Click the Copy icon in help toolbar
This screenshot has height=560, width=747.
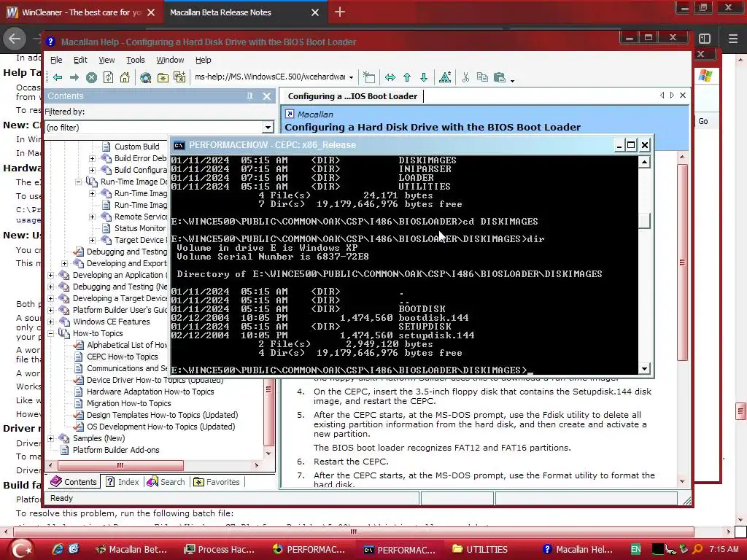(x=482, y=77)
